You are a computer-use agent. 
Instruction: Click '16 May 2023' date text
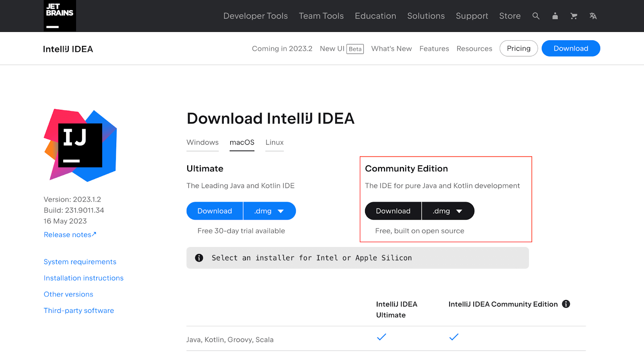(65, 221)
